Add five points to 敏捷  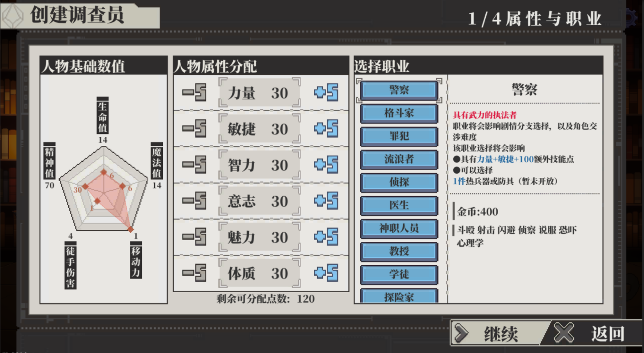326,129
